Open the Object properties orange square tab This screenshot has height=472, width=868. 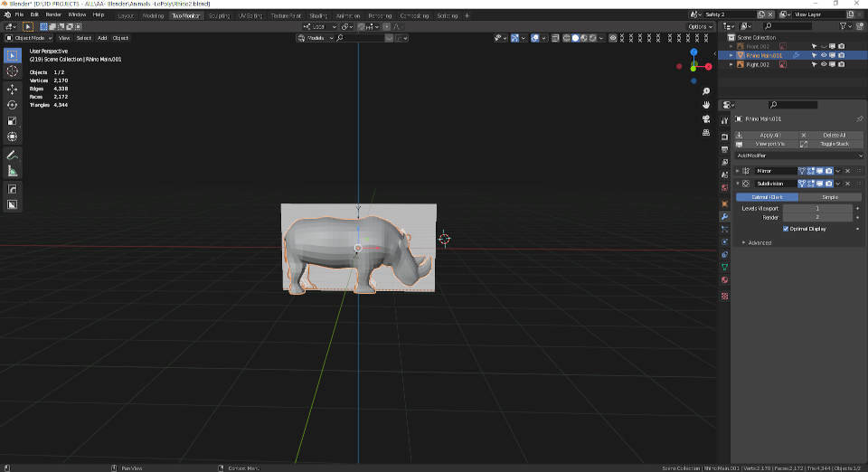point(724,203)
